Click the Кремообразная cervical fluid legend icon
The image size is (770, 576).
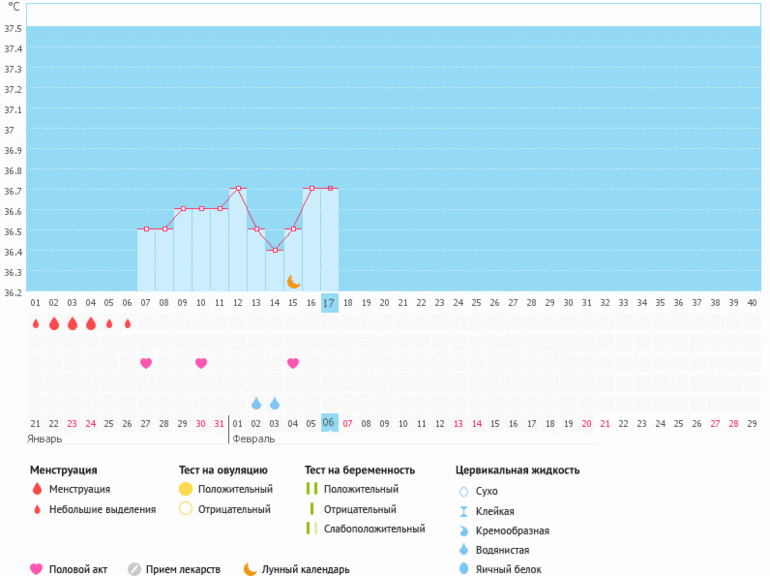click(463, 530)
